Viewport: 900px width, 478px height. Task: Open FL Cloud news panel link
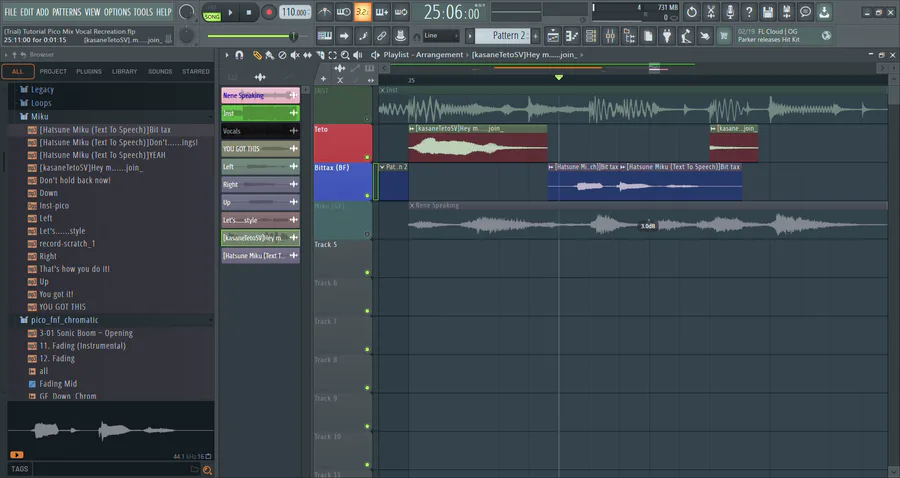pos(784,36)
